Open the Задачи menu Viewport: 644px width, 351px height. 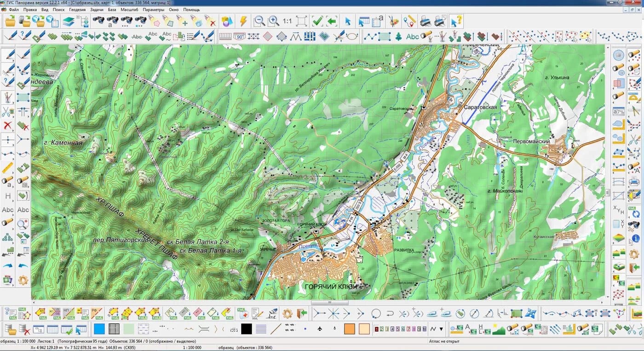pyautogui.click(x=97, y=9)
